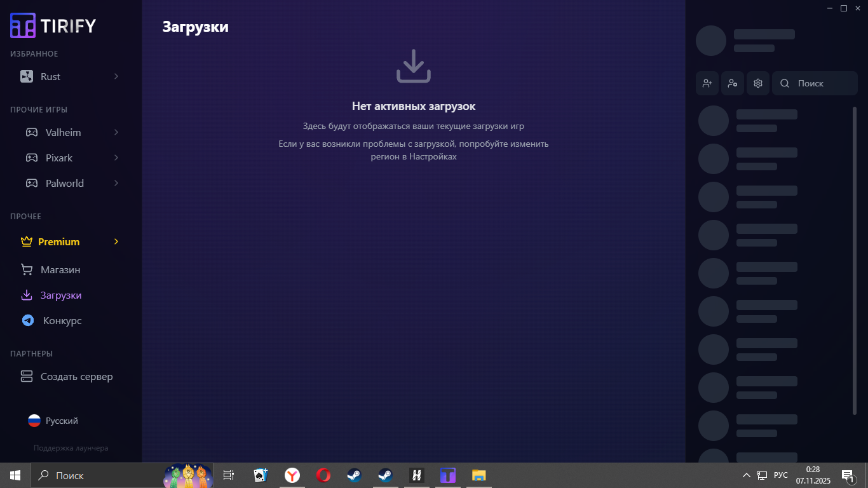Image resolution: width=868 pixels, height=488 pixels.
Task: Click the crown icon next to Premium
Action: pyautogui.click(x=27, y=242)
